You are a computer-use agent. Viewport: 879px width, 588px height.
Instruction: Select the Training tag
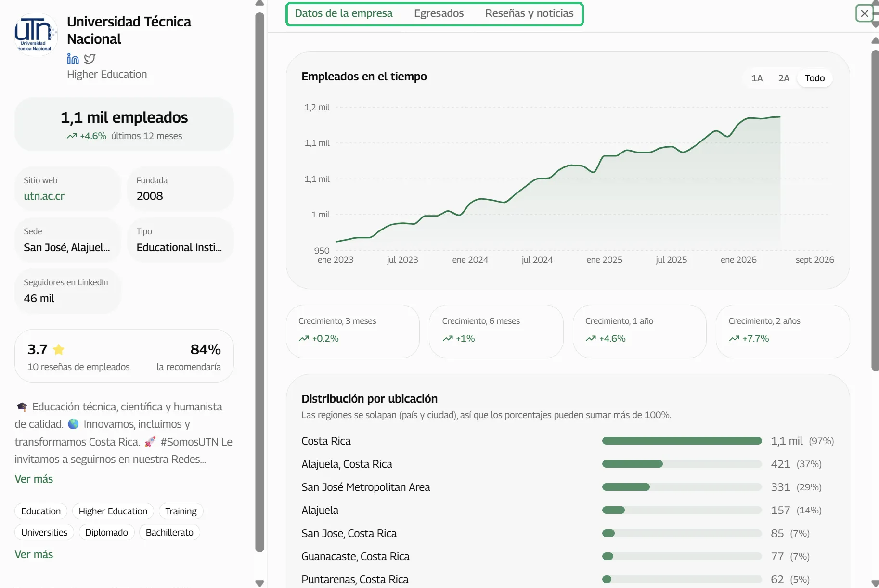point(181,511)
